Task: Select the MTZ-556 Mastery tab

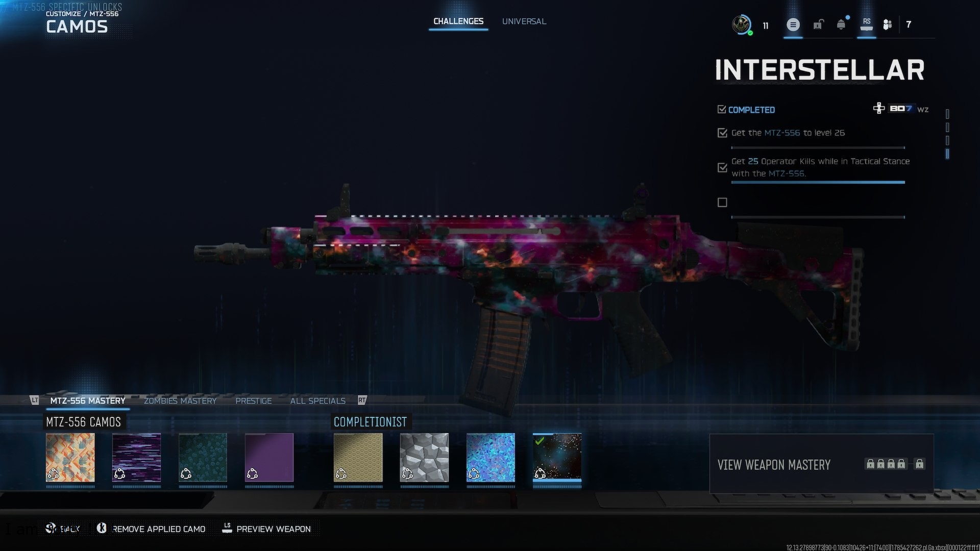Action: (88, 401)
